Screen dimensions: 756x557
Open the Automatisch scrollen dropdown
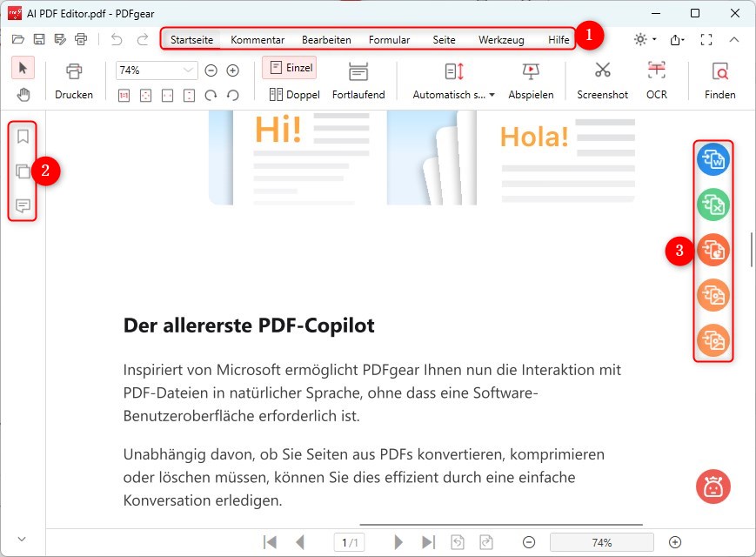tap(454, 81)
